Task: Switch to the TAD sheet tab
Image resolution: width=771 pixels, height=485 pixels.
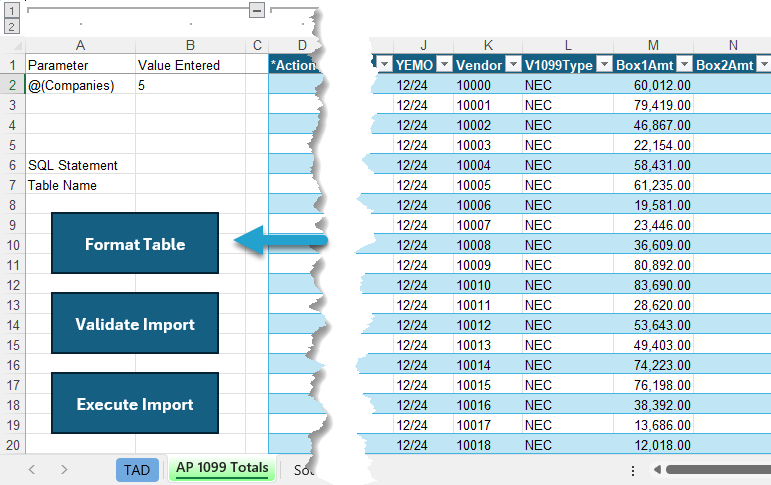Action: 137,470
